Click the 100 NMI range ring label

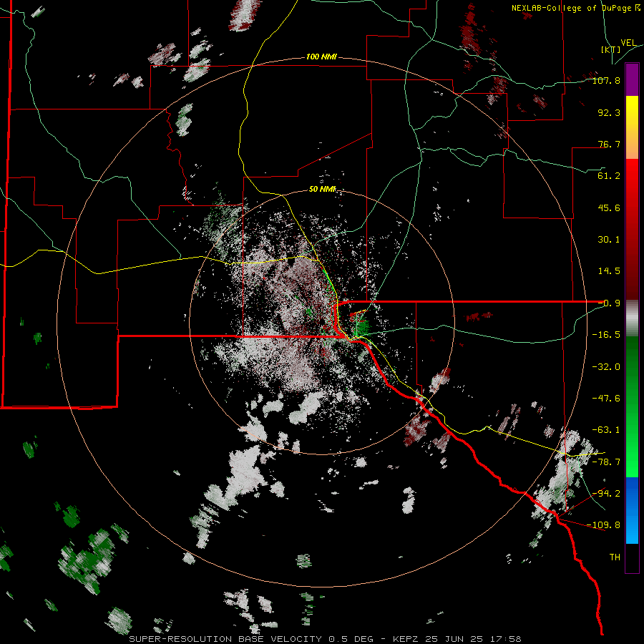(321, 57)
